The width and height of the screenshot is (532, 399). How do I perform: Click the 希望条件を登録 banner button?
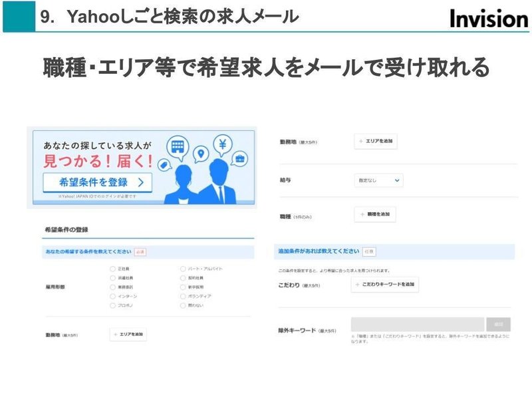[x=97, y=182]
